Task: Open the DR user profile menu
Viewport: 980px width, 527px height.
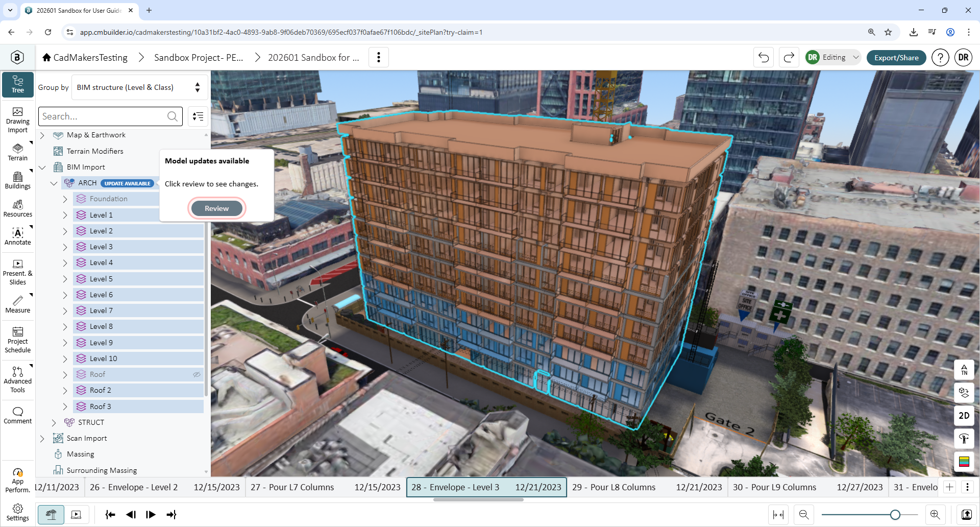Action: [x=963, y=57]
